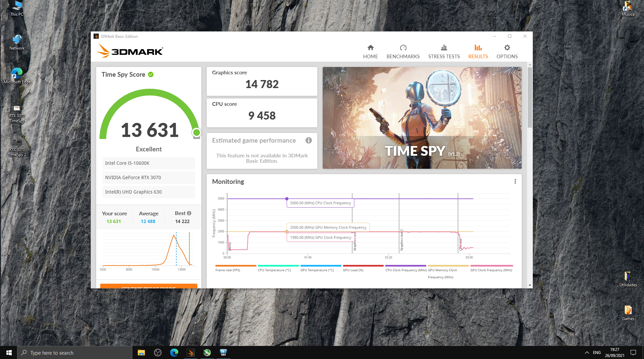Close the 3DMark Basic Edition window

525,36
